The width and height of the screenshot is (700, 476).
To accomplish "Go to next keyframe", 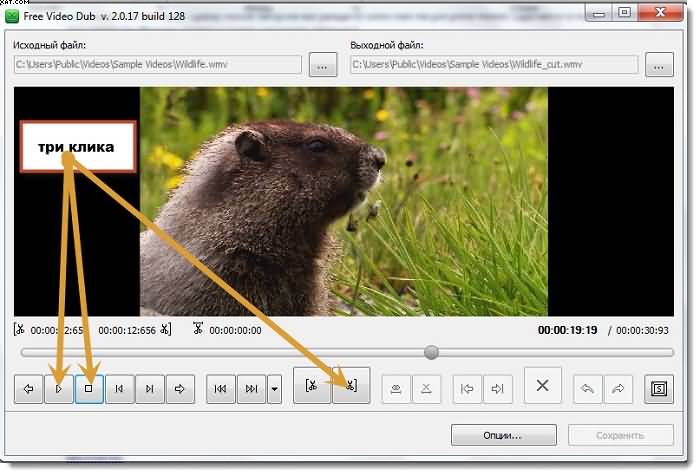I will click(x=251, y=389).
